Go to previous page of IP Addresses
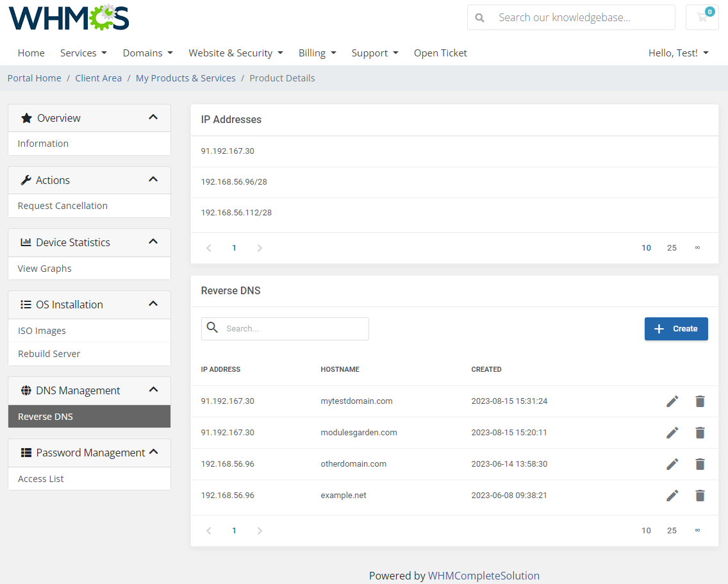 (209, 248)
